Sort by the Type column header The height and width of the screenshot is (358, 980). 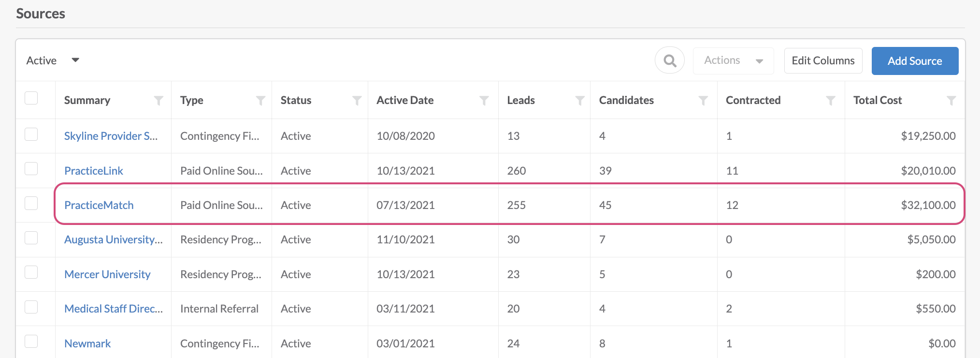[191, 100]
